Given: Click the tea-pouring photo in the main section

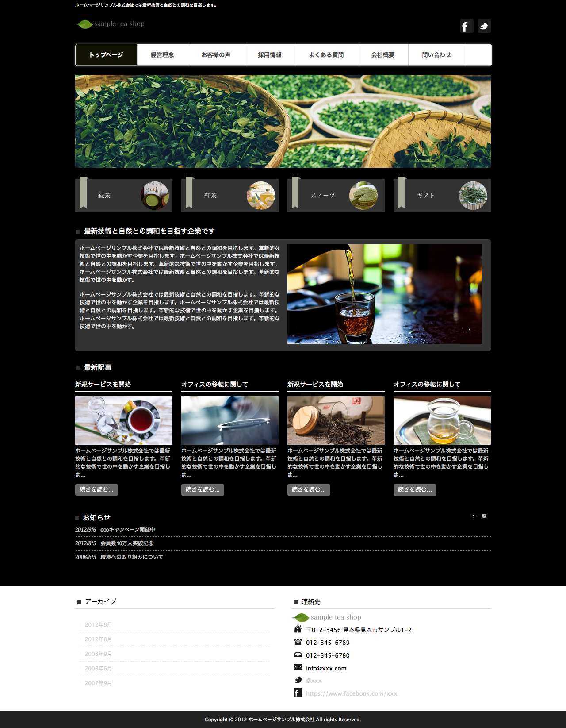Looking at the screenshot, I should [385, 294].
